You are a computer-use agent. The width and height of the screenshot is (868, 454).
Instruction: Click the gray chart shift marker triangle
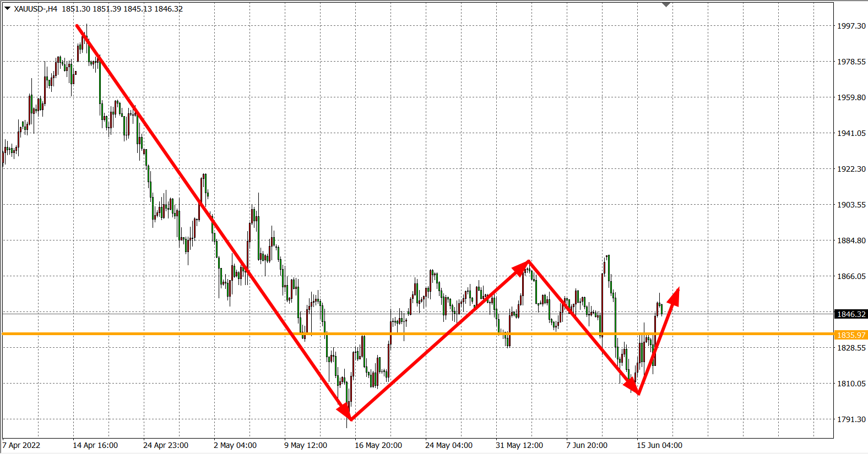[x=666, y=5]
